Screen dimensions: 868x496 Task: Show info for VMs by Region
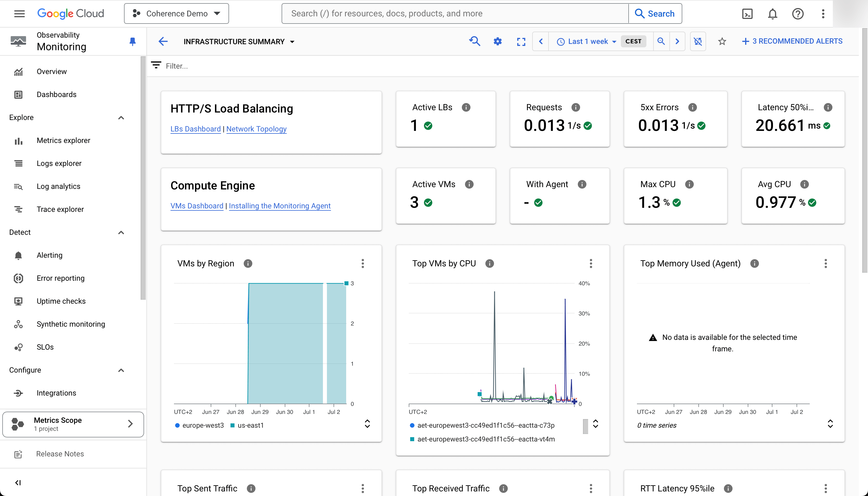coord(248,263)
